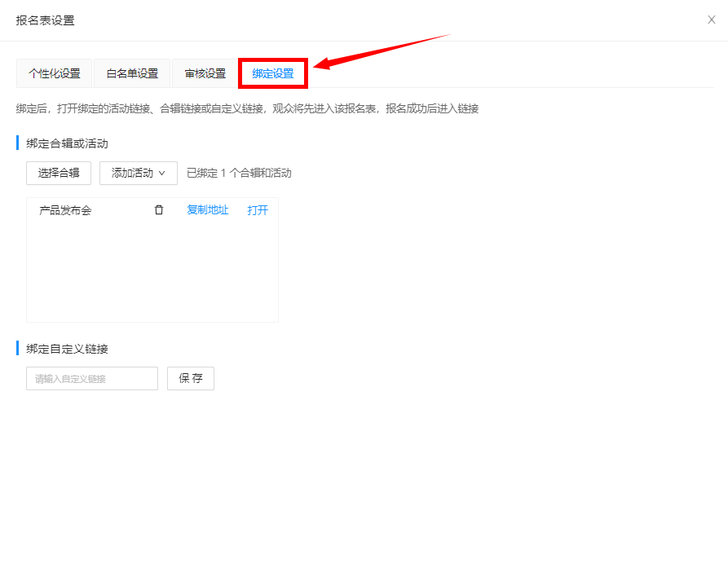The image size is (728, 572).
Task: Go to the 审核设置 tab
Action: point(205,73)
